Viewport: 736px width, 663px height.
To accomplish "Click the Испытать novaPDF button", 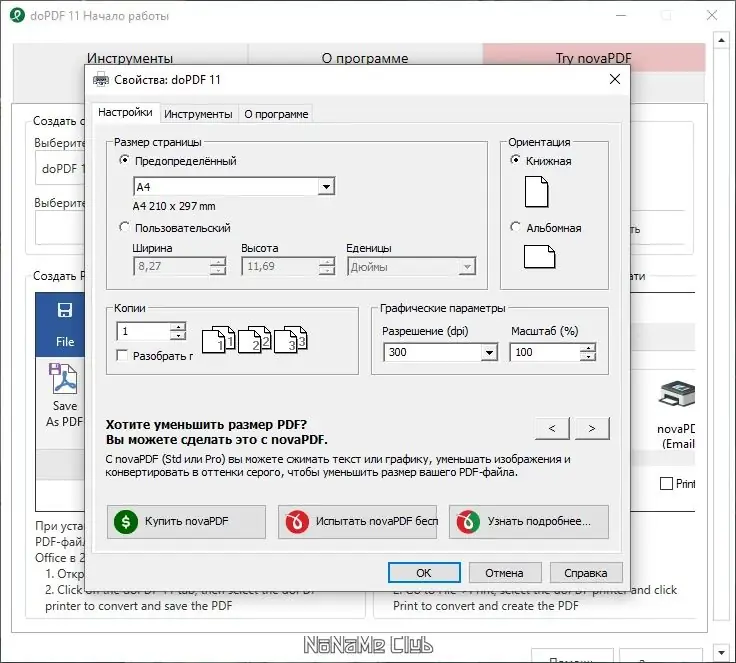I will pyautogui.click(x=357, y=522).
